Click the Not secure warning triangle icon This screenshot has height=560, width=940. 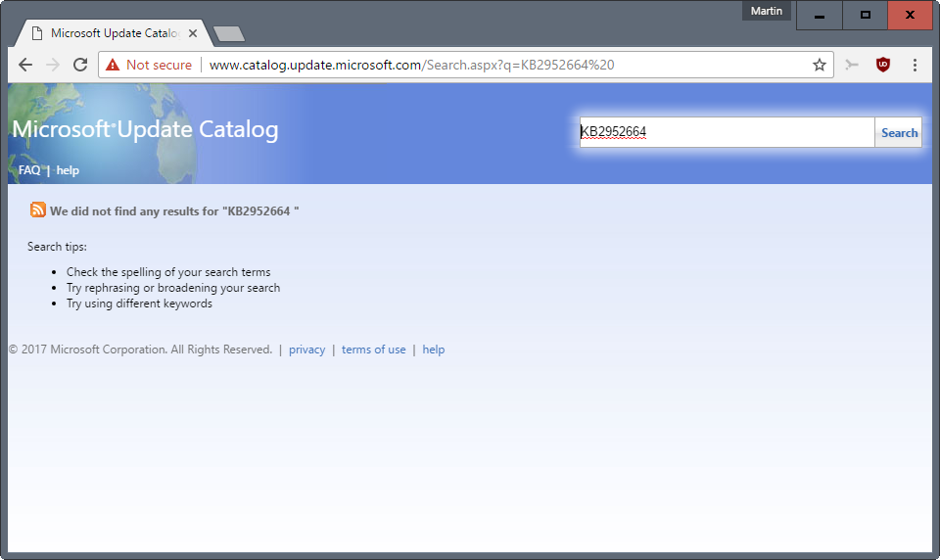coord(113,65)
